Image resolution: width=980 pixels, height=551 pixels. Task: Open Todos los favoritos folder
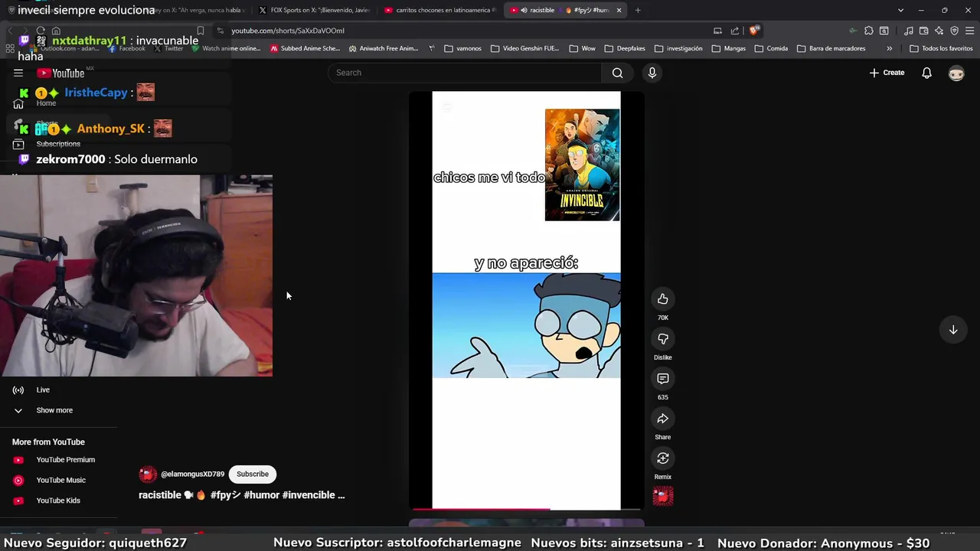click(x=941, y=48)
